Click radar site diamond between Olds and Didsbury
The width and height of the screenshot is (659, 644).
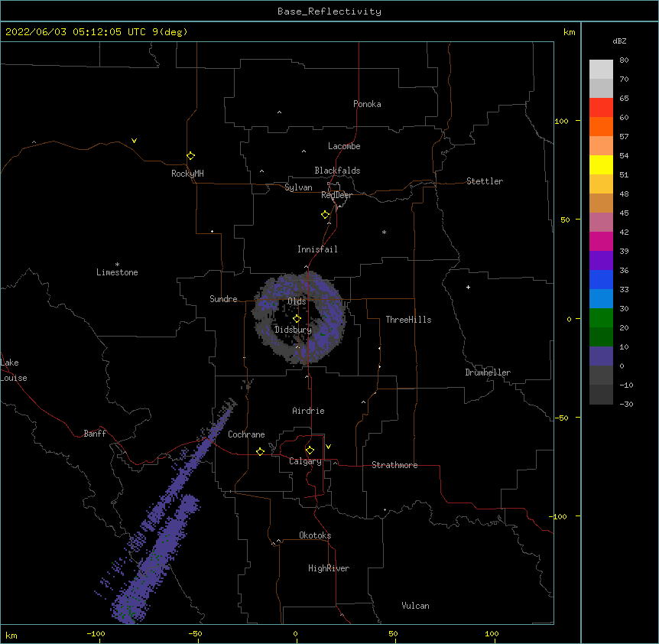(x=297, y=318)
